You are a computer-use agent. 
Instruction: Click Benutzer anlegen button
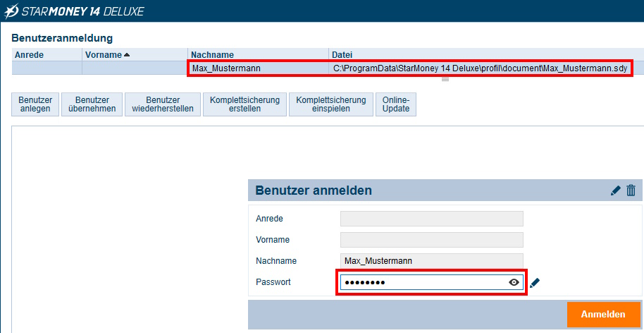[x=35, y=104]
